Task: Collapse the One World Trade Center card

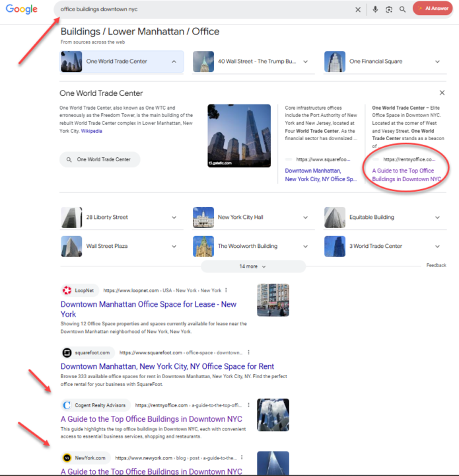Action: 174,61
